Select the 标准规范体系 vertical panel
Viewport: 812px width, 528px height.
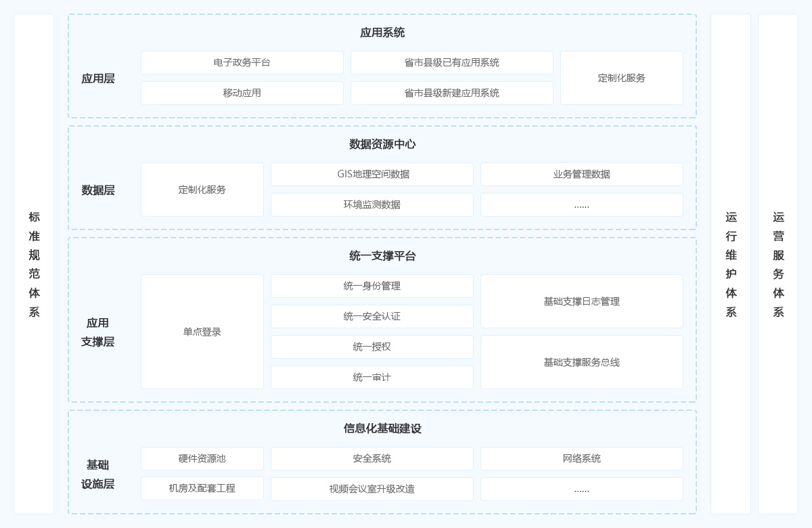(34, 264)
